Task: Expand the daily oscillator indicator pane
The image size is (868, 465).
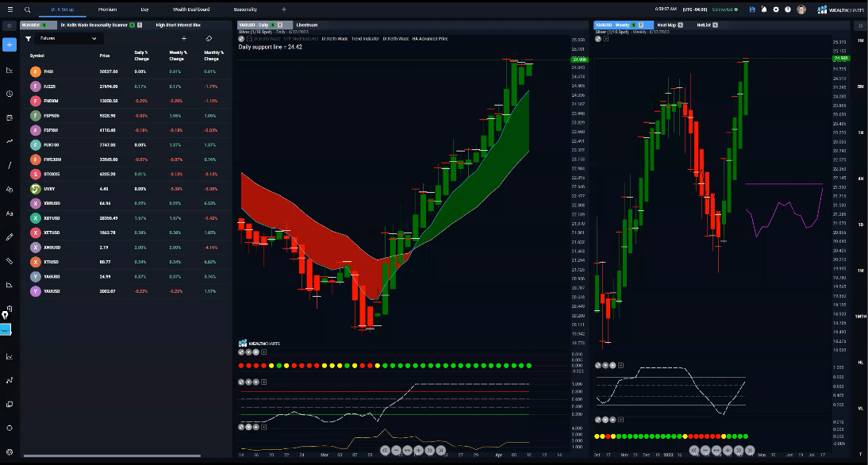Action: pos(263,382)
